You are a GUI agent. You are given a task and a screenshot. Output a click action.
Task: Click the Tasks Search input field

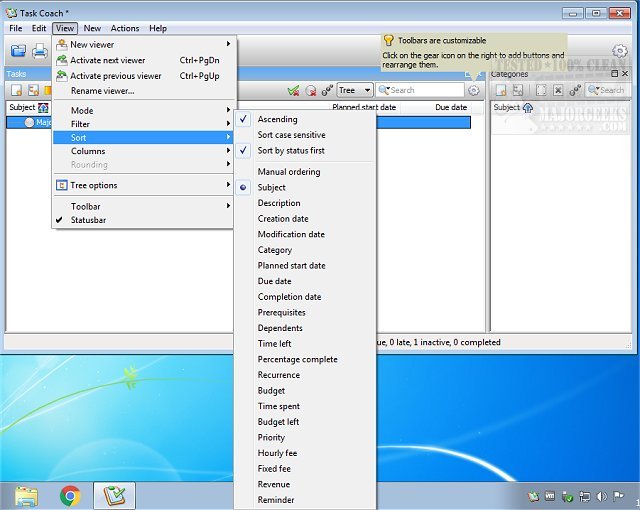(x=420, y=90)
